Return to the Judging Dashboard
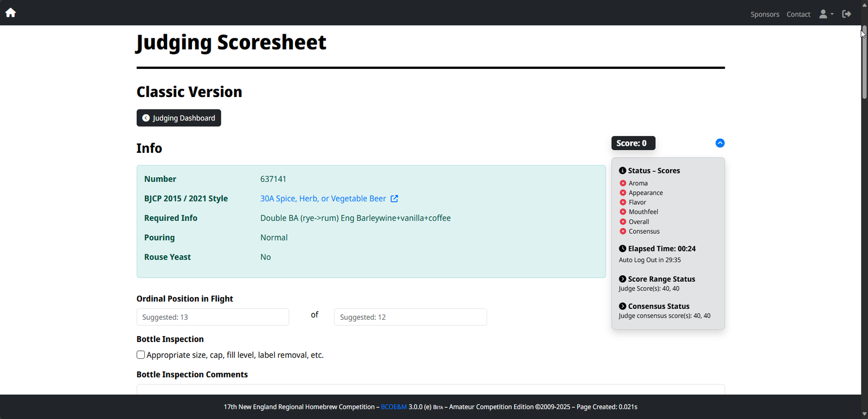The image size is (868, 419). (178, 118)
